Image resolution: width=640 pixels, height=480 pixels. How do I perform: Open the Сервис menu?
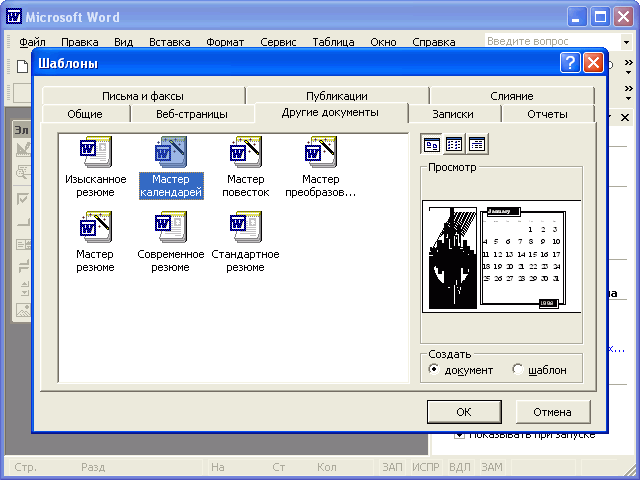(x=278, y=42)
